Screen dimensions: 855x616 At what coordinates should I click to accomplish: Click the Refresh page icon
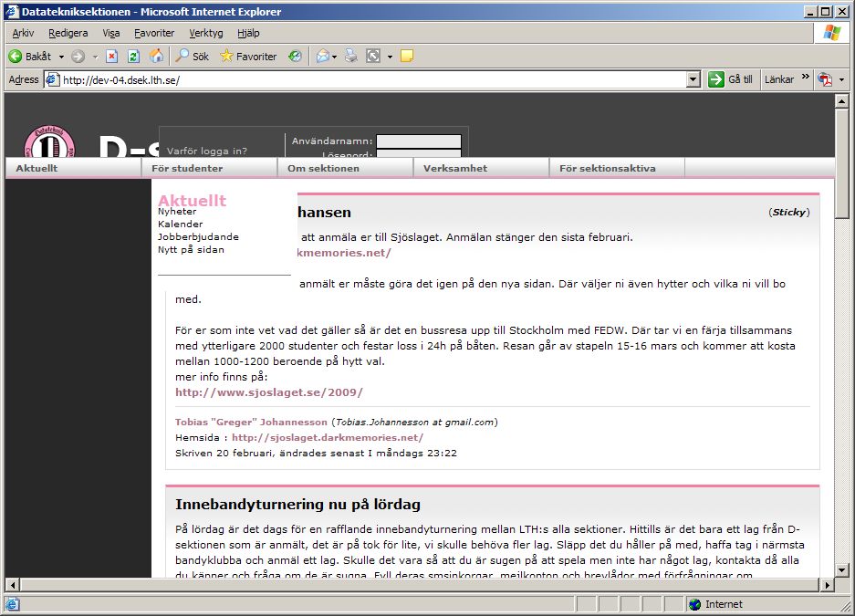click(133, 57)
